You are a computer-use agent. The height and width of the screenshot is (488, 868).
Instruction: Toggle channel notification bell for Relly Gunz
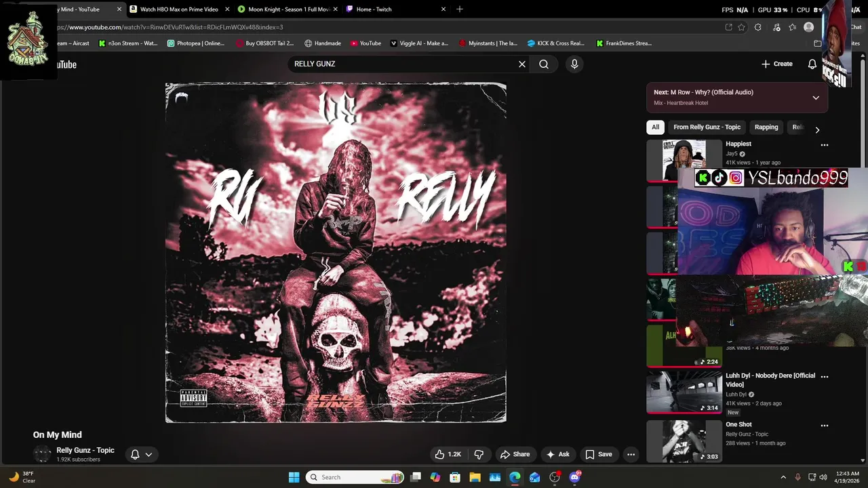coord(135,454)
